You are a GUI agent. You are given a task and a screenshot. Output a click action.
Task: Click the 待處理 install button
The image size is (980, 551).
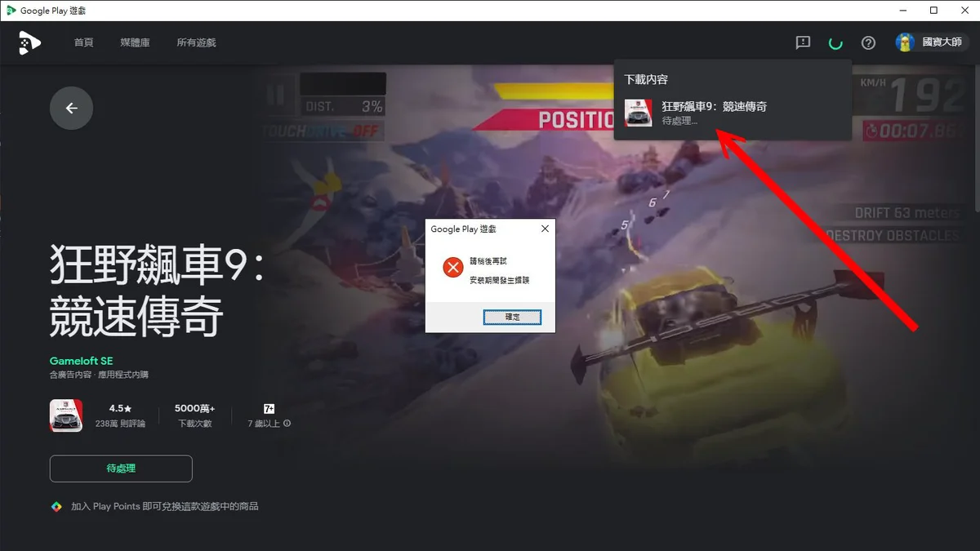click(121, 469)
